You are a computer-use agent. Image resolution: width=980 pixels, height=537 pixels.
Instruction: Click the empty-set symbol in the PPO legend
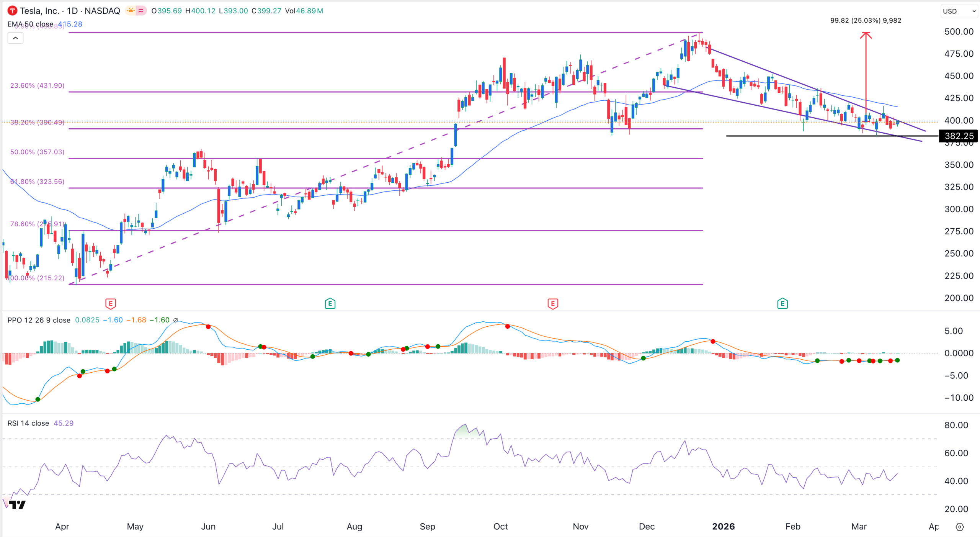(175, 320)
